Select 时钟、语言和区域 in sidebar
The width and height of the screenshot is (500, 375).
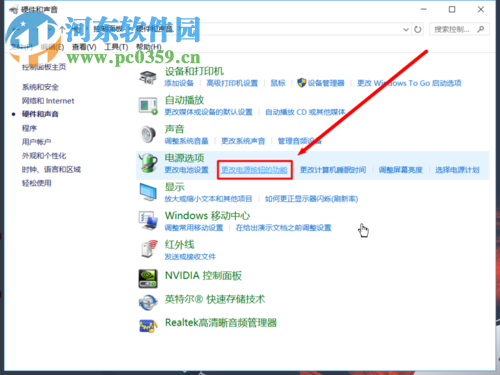pos(51,169)
